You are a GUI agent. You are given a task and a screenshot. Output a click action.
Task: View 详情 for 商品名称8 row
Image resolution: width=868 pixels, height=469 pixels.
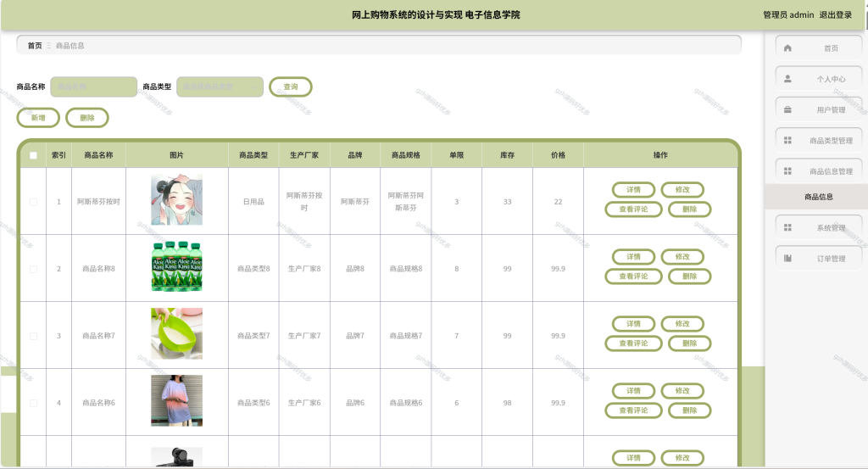pyautogui.click(x=633, y=257)
